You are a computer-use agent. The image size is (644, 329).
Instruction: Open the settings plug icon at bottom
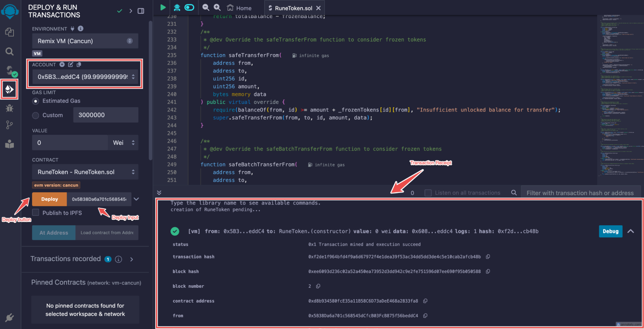[x=9, y=318]
